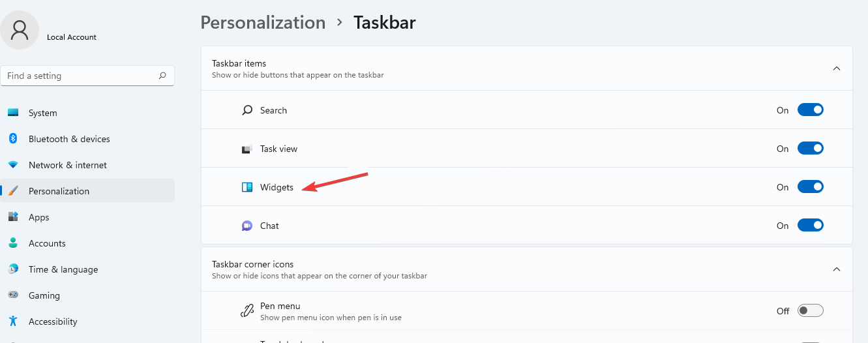868x343 pixels.
Task: Collapse the Taskbar corner icons section
Action: (x=837, y=269)
